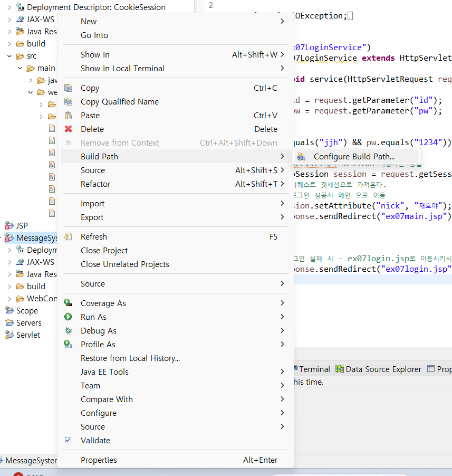Switch to Data Source Explorer tab
The width and height of the screenshot is (452, 476).
[379, 369]
